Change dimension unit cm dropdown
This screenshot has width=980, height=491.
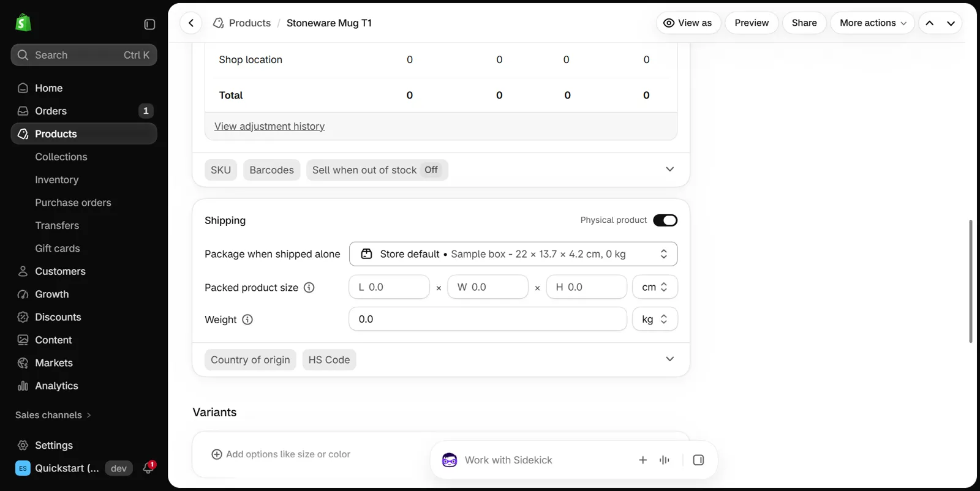(x=655, y=287)
